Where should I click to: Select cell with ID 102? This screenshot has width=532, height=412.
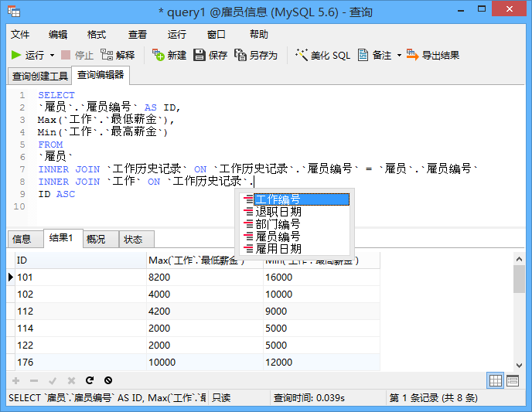[80, 295]
